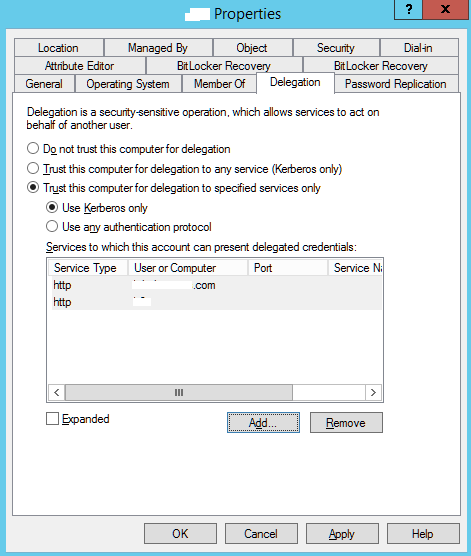Open the Password Replication tab
This screenshot has width=471, height=556.
click(x=396, y=84)
